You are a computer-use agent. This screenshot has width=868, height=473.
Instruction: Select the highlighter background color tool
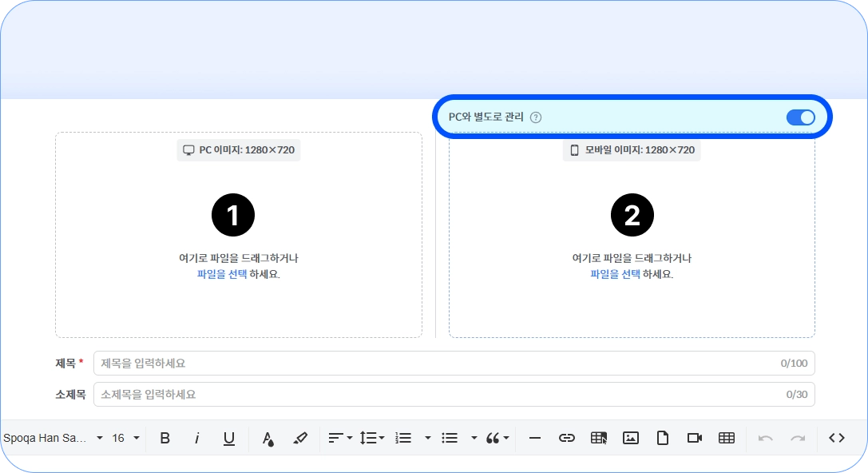pos(300,438)
